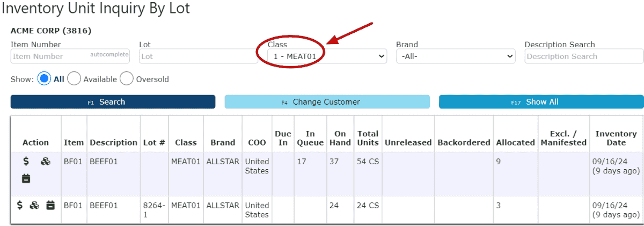Click the calendar icon in first BF01 row

point(26,179)
